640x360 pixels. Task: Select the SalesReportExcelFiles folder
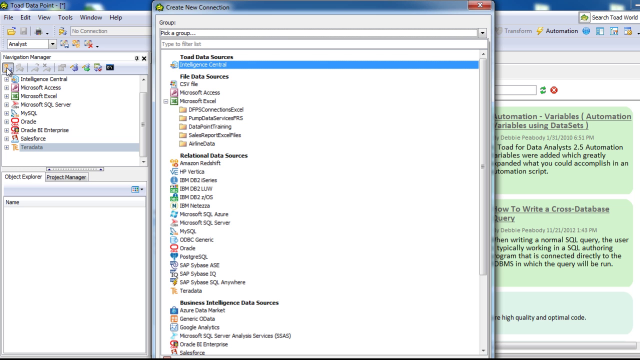click(x=215, y=135)
